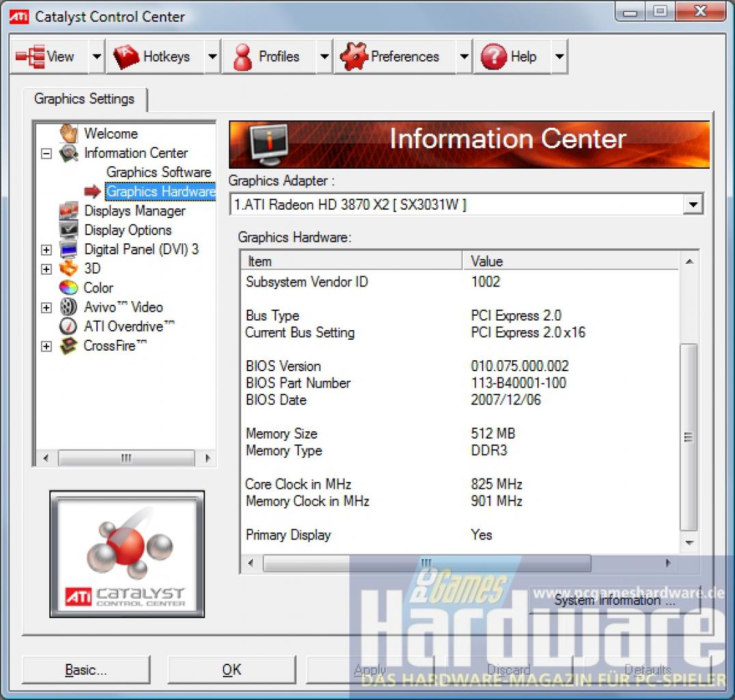Select the BIOS Version row
The image size is (735, 700).
pyautogui.click(x=459, y=366)
